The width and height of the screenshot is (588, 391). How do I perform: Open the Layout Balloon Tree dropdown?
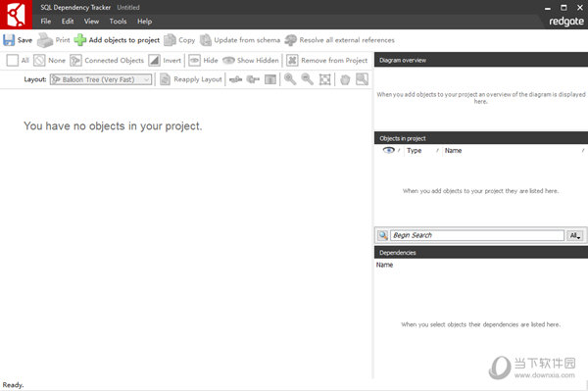point(101,79)
